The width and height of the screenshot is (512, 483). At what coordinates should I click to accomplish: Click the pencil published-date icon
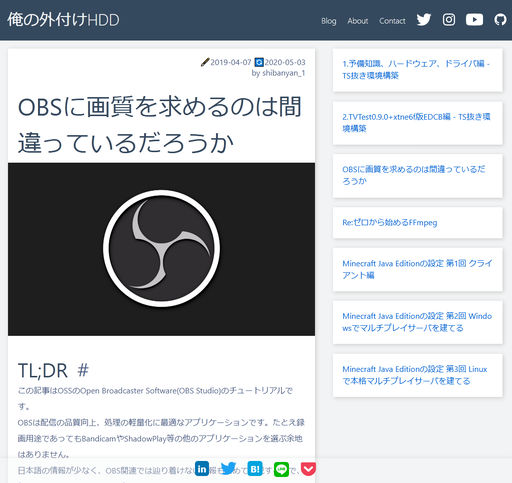[x=205, y=62]
